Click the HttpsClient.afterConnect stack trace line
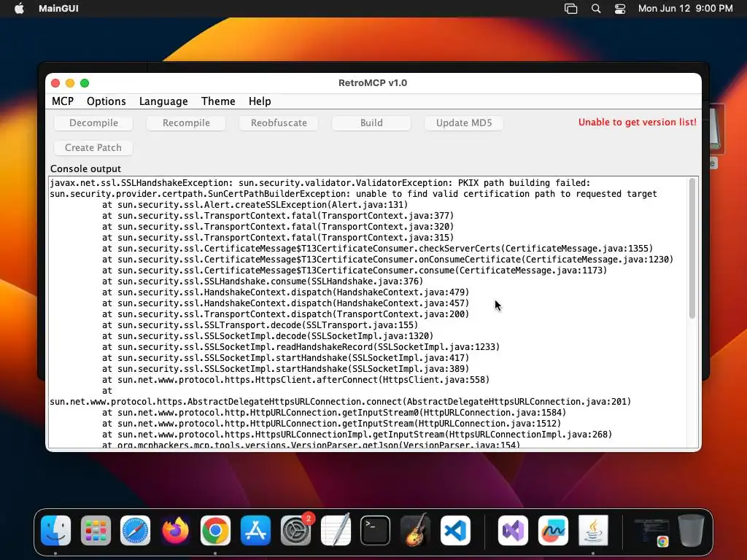The height and width of the screenshot is (560, 747). [x=295, y=380]
